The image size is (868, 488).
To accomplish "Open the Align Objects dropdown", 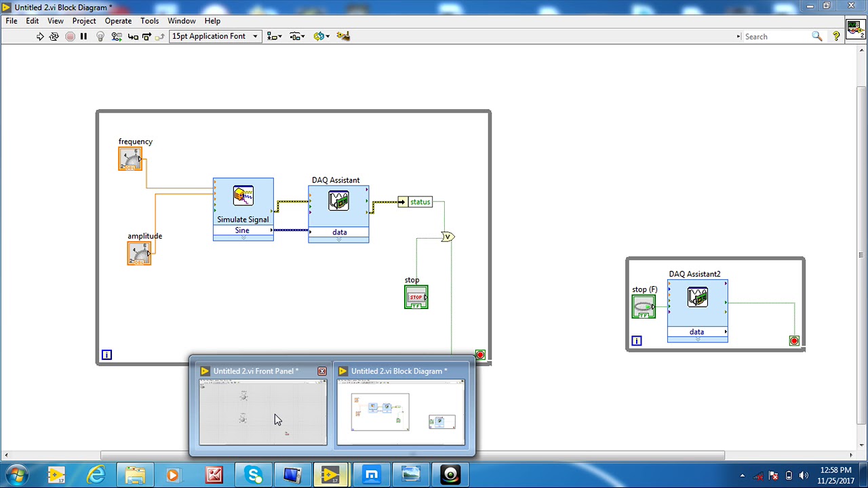I will coord(274,37).
